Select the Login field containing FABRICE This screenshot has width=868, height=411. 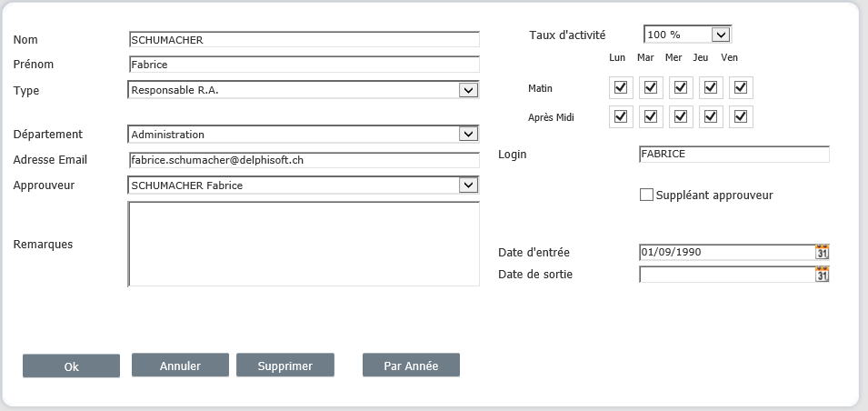coord(734,155)
